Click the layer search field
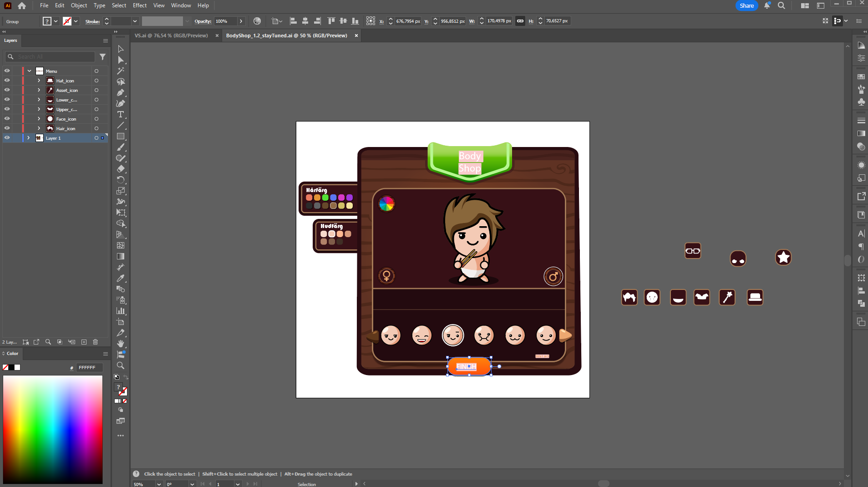This screenshot has width=868, height=487. [55, 57]
